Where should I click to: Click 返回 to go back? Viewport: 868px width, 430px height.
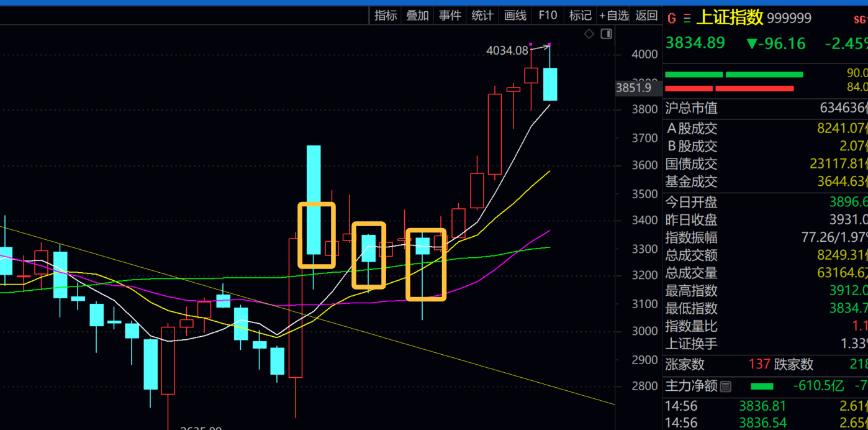(x=646, y=16)
